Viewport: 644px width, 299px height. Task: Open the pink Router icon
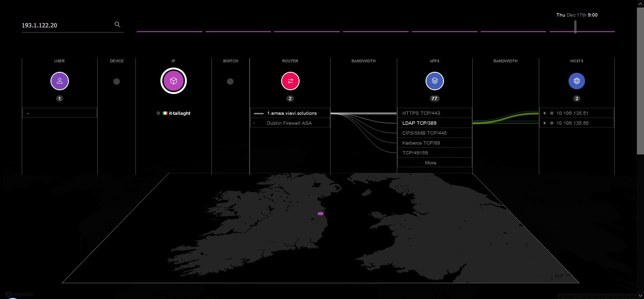click(x=290, y=81)
